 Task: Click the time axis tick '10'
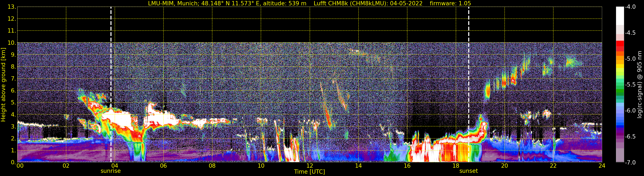[x=261, y=166]
